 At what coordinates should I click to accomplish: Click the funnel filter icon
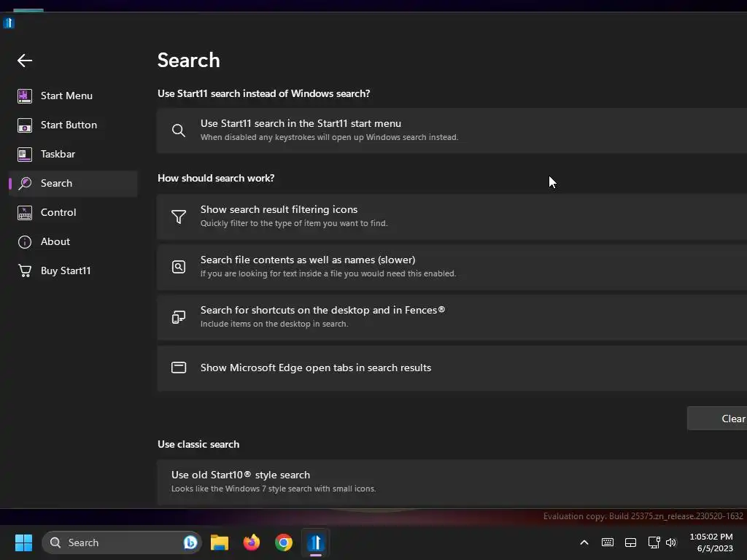click(179, 217)
